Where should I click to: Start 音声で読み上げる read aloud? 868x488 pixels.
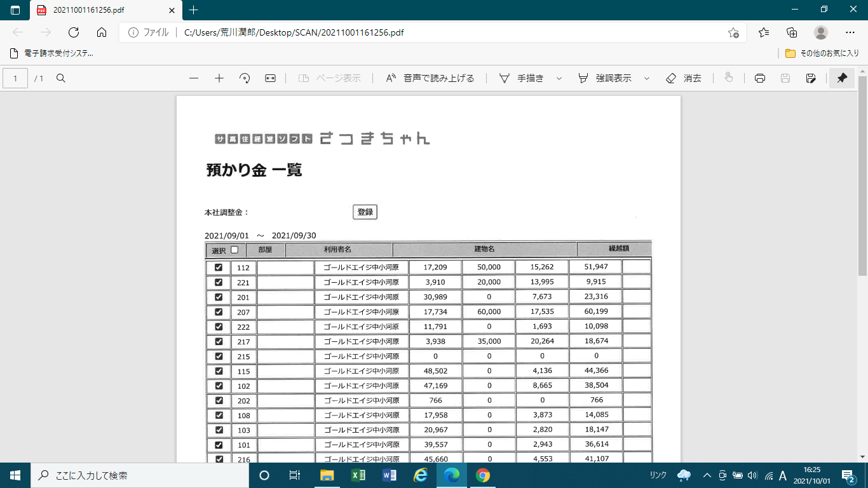pos(431,78)
